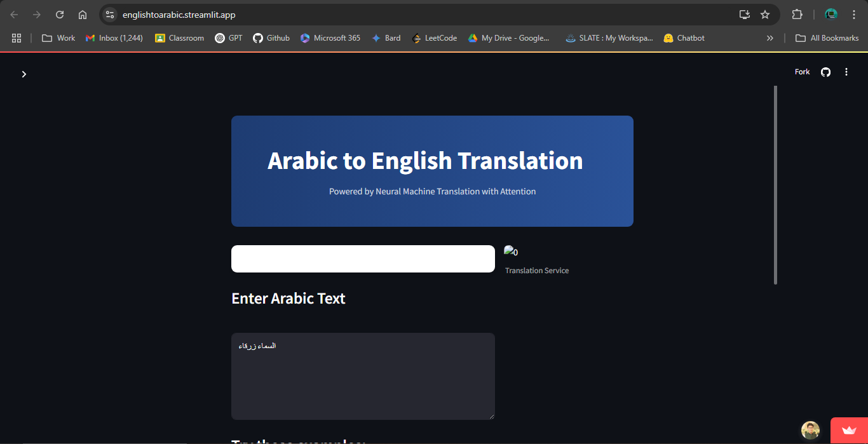Click the Fork link
The height and width of the screenshot is (444, 868).
(x=802, y=72)
